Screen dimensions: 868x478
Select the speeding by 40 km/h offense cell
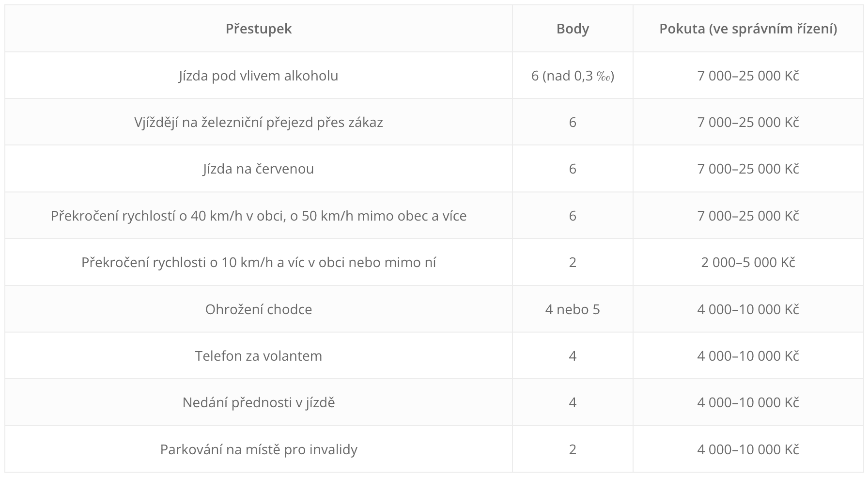[259, 216]
